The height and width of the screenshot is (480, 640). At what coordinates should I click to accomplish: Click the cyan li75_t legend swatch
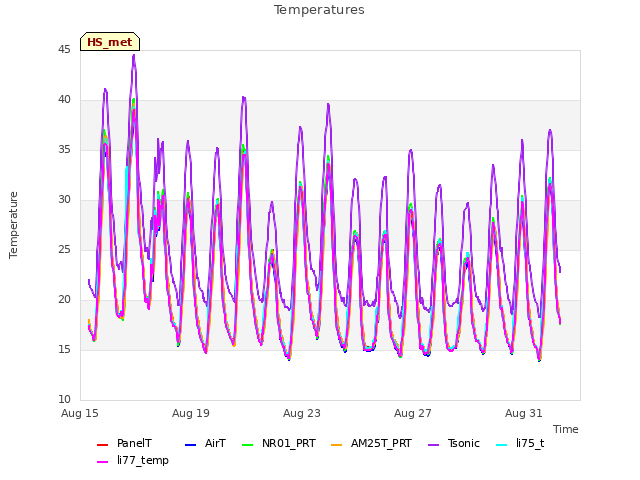(501, 444)
